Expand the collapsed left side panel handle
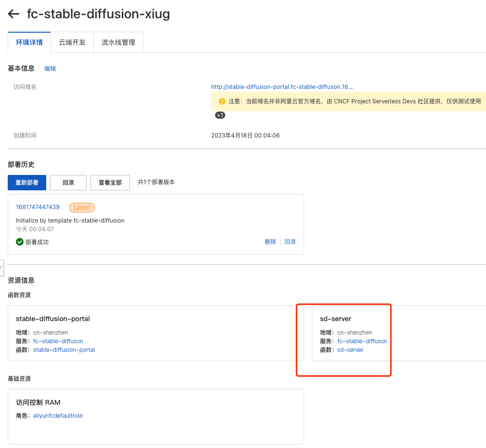This screenshot has height=448, width=486. [1, 267]
